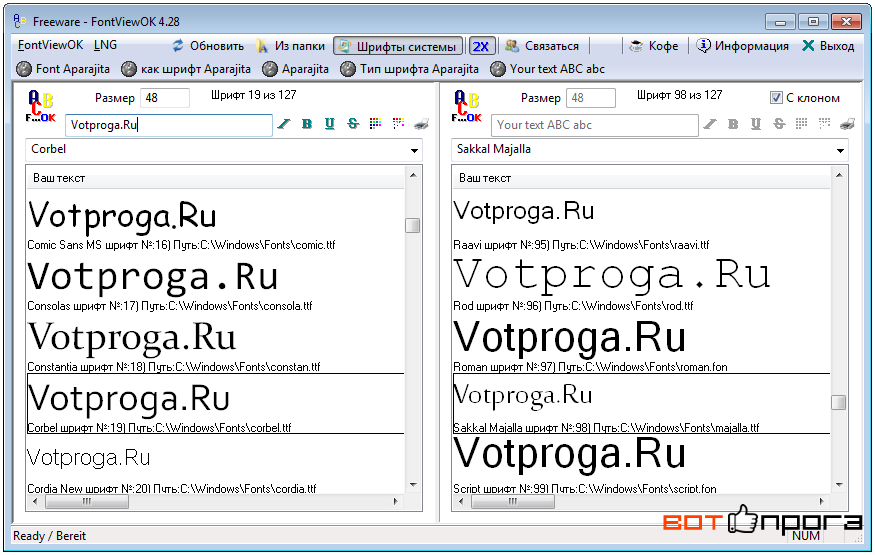Click the Кофе coffee button
This screenshot has height=555, width=875.
pos(653,46)
